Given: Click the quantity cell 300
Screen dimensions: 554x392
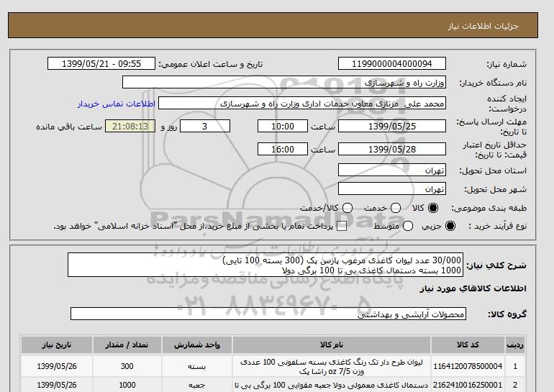Looking at the screenshot, I should click(127, 366).
